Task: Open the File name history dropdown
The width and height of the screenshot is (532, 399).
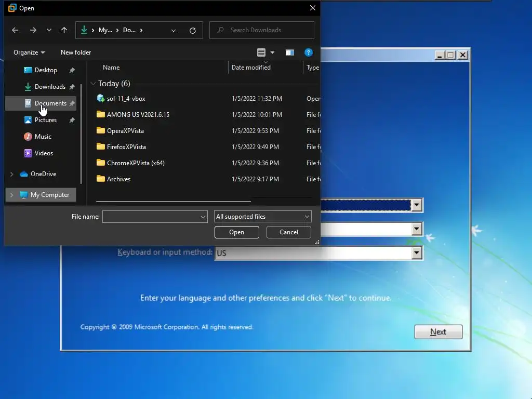Action: click(203, 217)
